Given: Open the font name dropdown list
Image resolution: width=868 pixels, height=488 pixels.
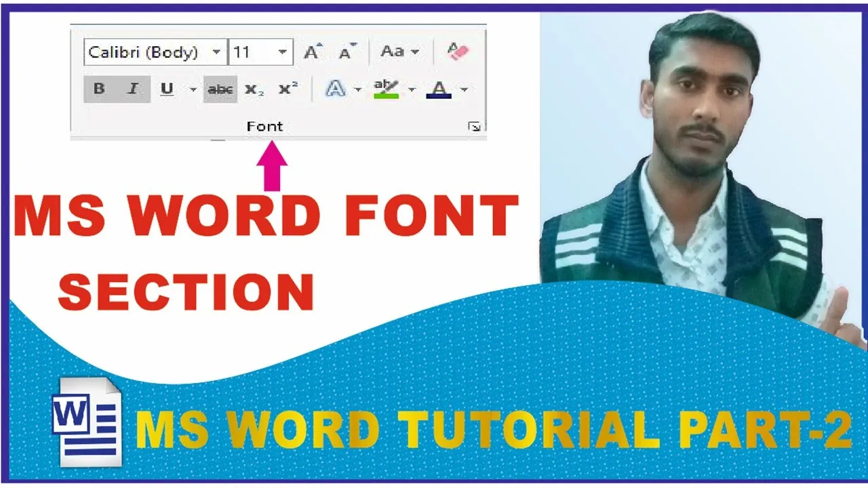Looking at the screenshot, I should tap(217, 52).
